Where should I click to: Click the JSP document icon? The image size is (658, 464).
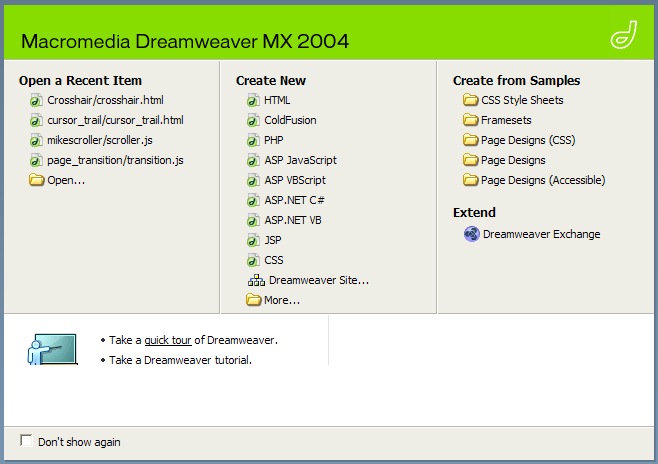click(253, 240)
